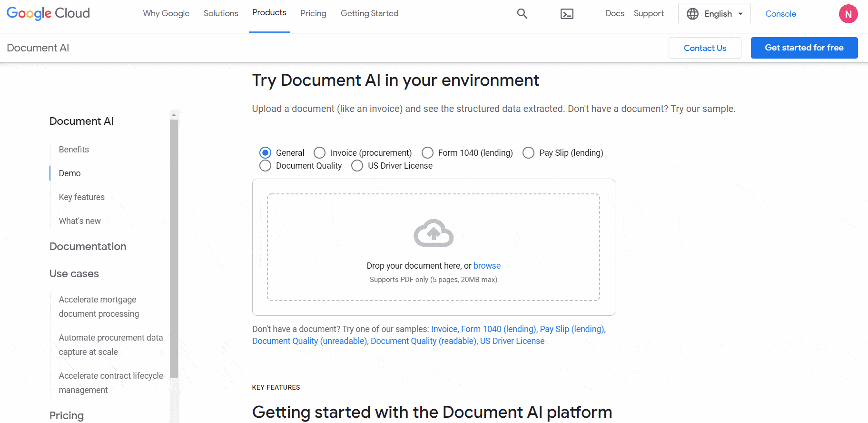Click the search magnifier icon
Screen dimensions: 868x423
(x=522, y=14)
